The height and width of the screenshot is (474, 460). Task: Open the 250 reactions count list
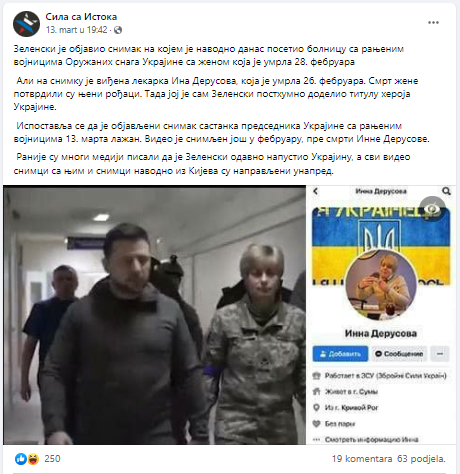click(52, 459)
